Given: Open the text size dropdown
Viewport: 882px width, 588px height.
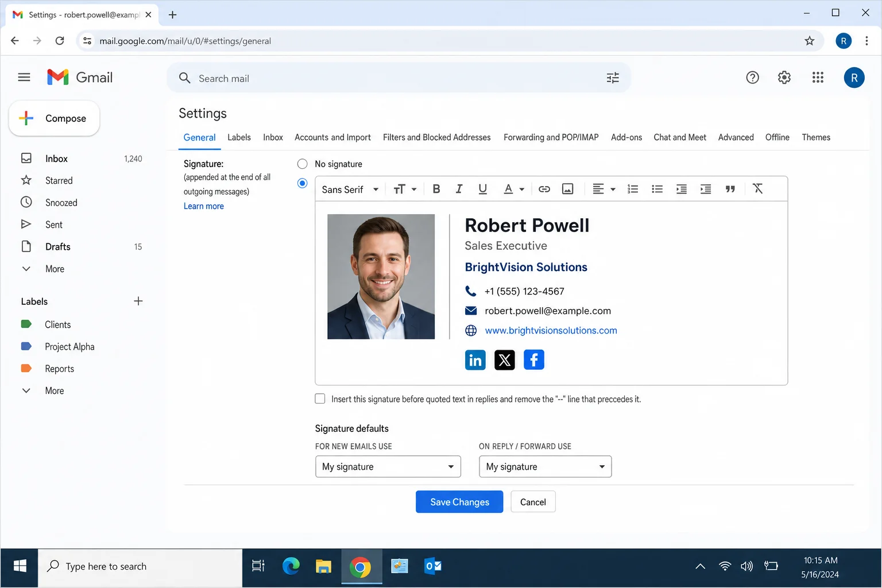Looking at the screenshot, I should pos(405,189).
